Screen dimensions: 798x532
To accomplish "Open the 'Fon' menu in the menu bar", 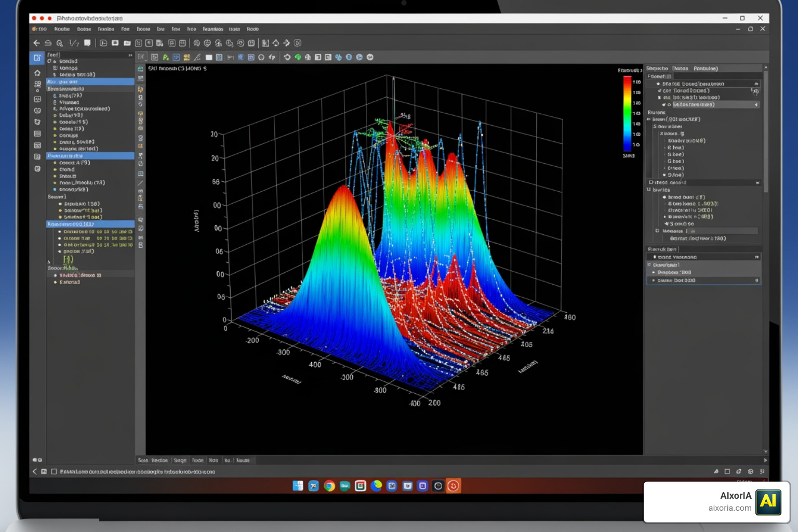I will pyautogui.click(x=125, y=29).
